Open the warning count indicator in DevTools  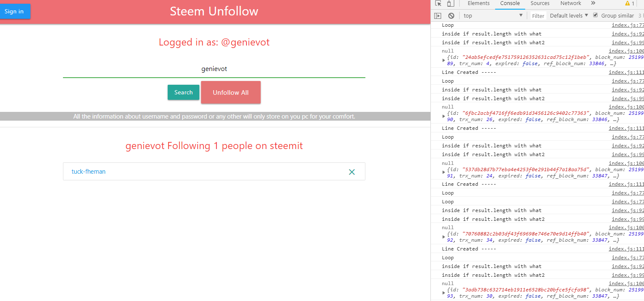coord(629,3)
